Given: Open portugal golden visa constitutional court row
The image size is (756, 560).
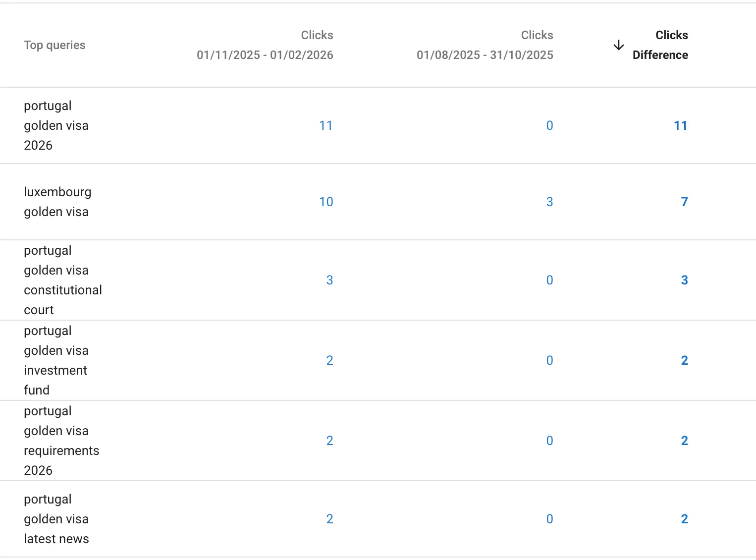Looking at the screenshot, I should click(63, 280).
